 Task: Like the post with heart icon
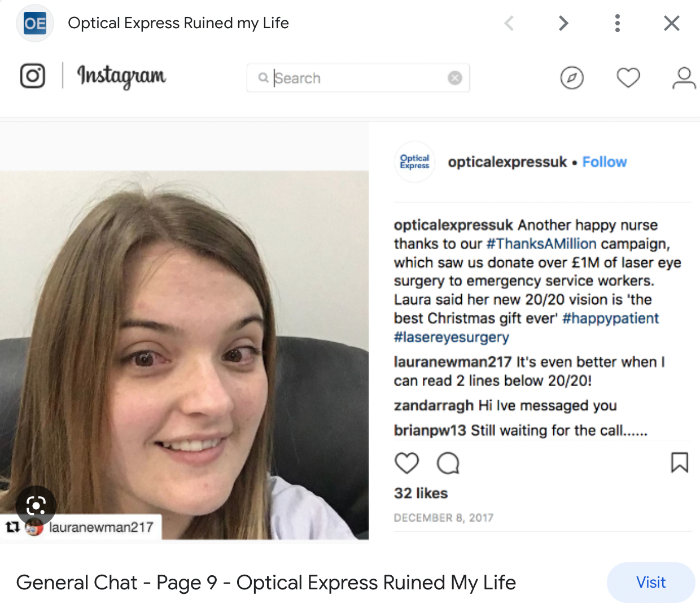(407, 463)
